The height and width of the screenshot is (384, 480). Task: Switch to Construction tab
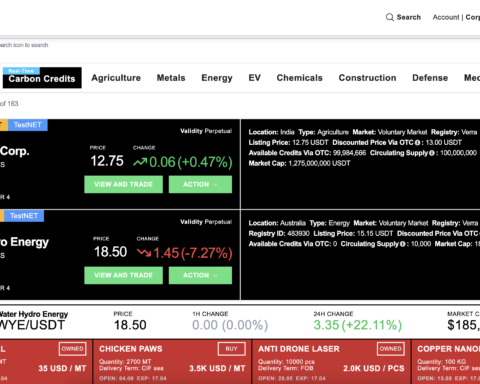point(367,78)
